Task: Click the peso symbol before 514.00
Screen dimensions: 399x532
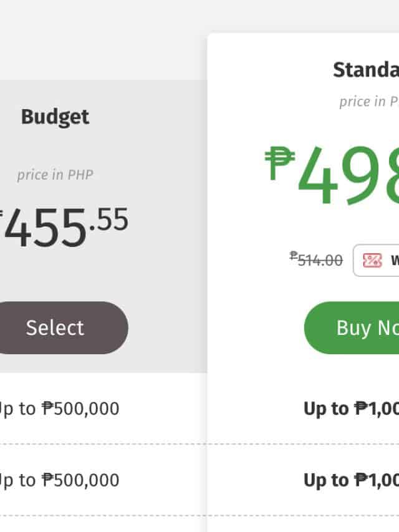Action: coord(293,256)
